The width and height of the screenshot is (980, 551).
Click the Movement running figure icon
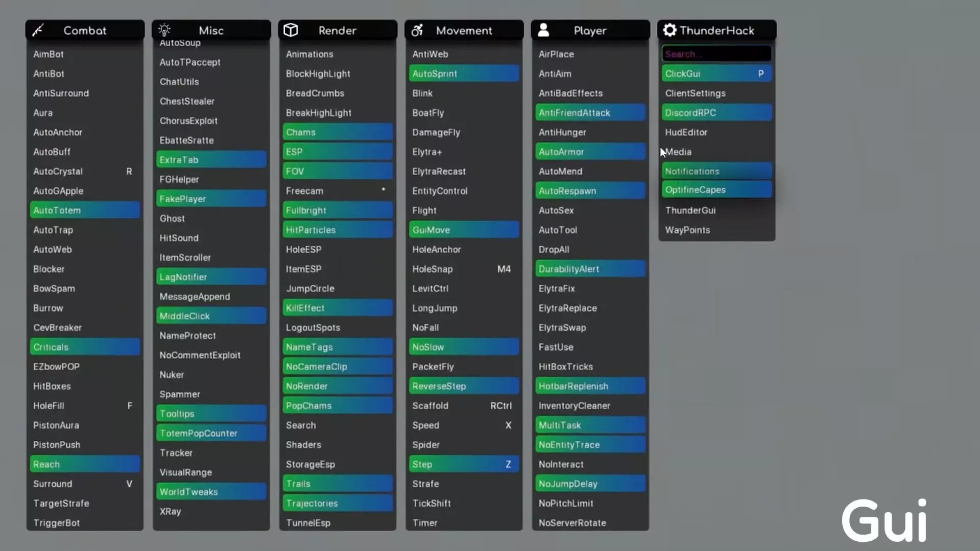pos(417,30)
